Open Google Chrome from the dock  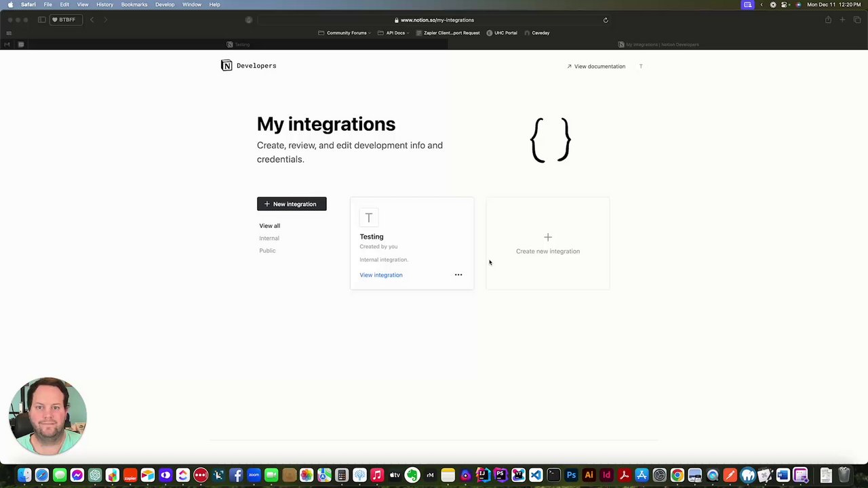[677, 475]
